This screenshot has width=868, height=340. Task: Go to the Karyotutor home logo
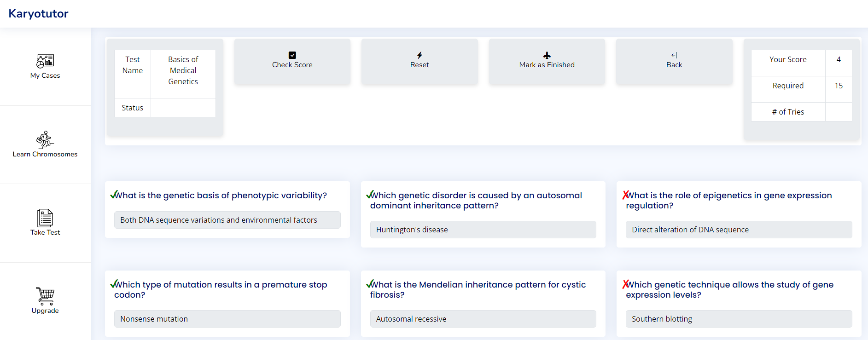pos(38,14)
